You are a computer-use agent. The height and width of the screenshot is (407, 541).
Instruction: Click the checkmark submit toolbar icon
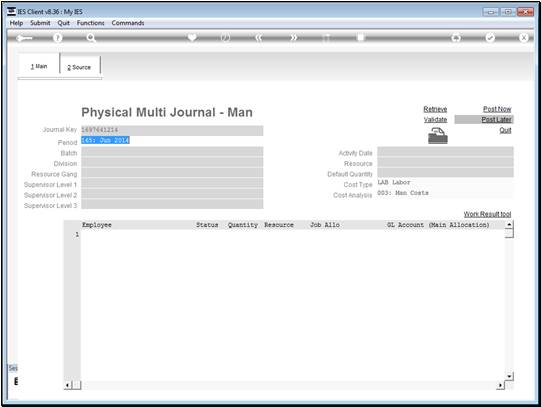[490, 38]
